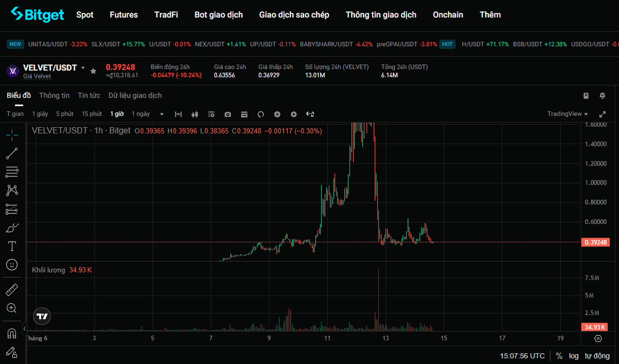
Task: Open timezone menu at 15:07:56 UTC
Action: click(x=522, y=356)
